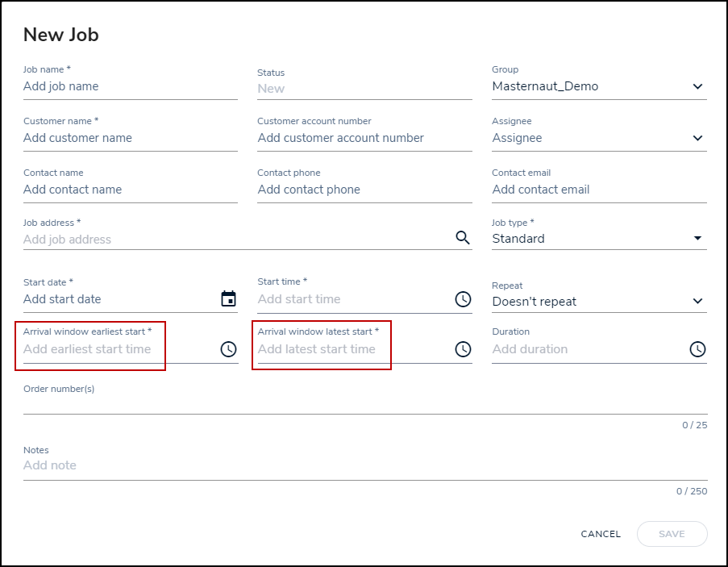Focus the Add note field

click(365, 465)
